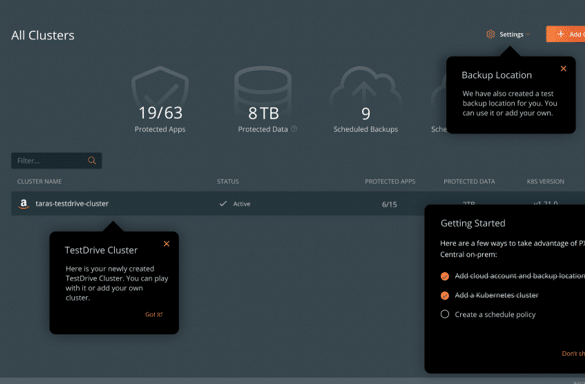Click the 19/63 protected apps count
The image size is (585, 384).
click(x=160, y=113)
